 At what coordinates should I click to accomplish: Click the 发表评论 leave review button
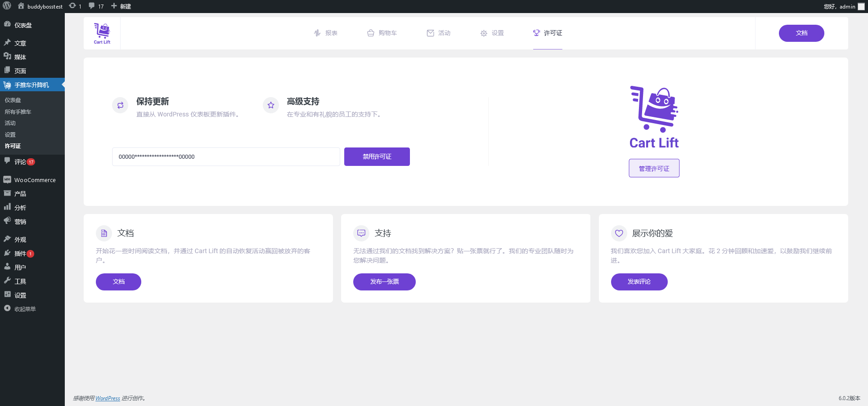point(639,282)
